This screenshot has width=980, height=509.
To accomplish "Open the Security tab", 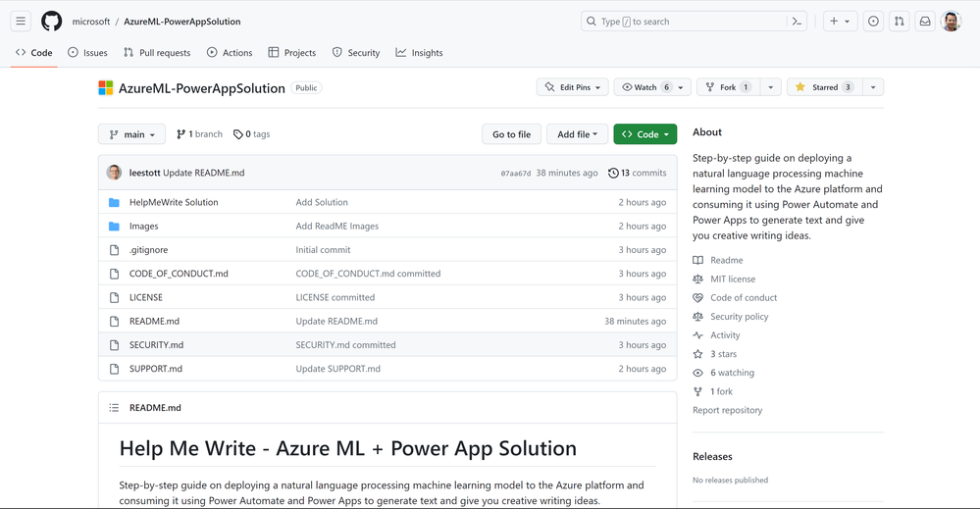I will pyautogui.click(x=356, y=53).
